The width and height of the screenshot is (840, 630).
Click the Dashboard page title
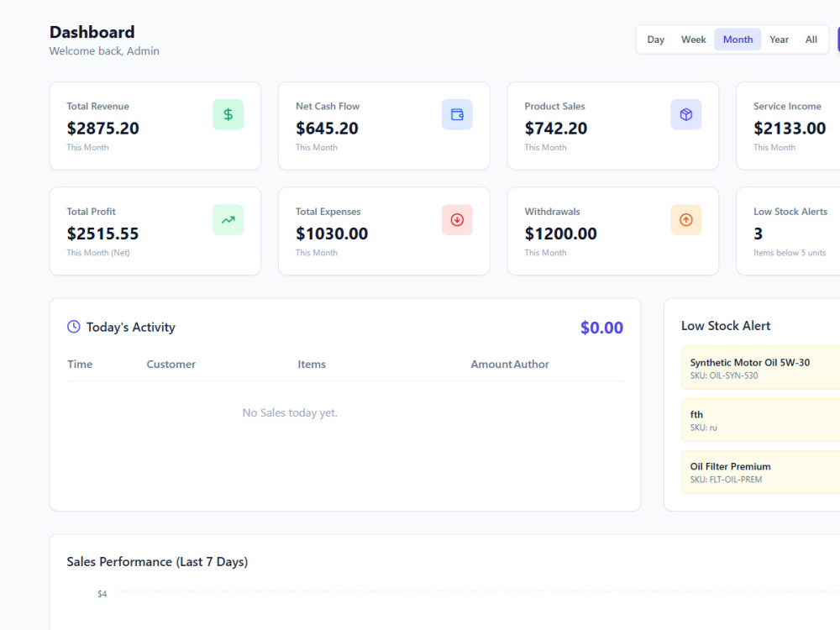coord(92,32)
